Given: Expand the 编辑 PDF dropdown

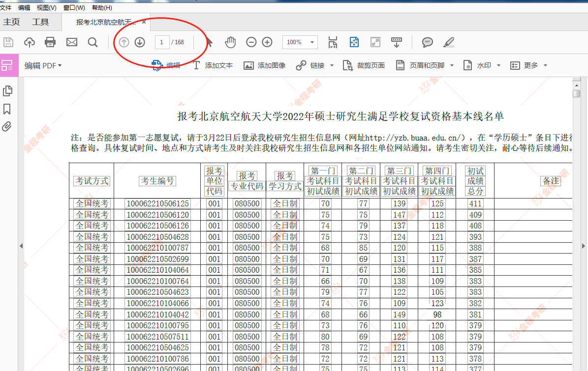Looking at the screenshot, I should (43, 65).
